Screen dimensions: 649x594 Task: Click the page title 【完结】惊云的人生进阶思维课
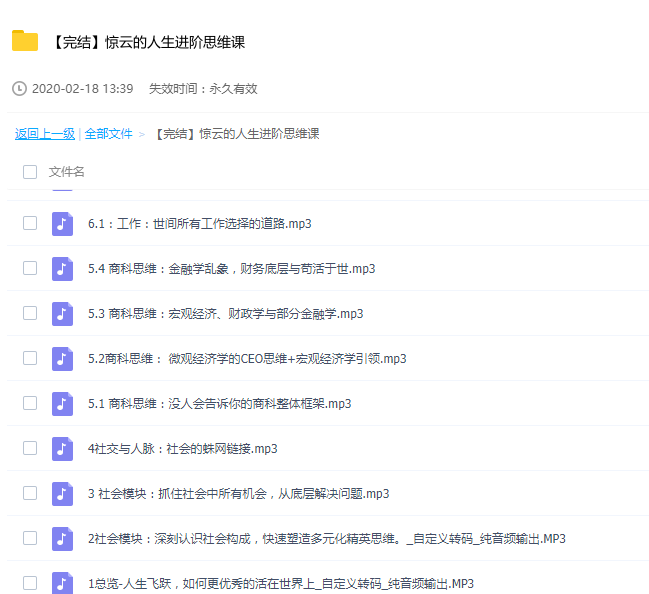click(148, 42)
